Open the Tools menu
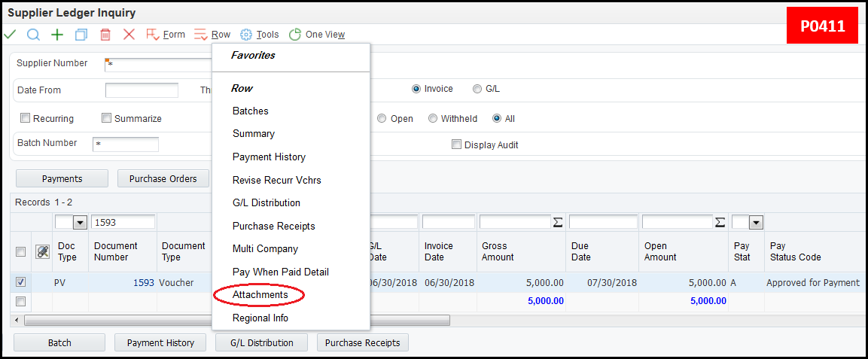This screenshot has width=868, height=359. (x=260, y=35)
